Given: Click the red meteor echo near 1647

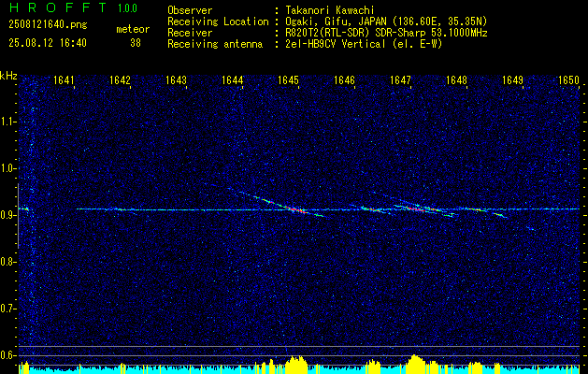Looking at the screenshot, I should pyautogui.click(x=416, y=209).
